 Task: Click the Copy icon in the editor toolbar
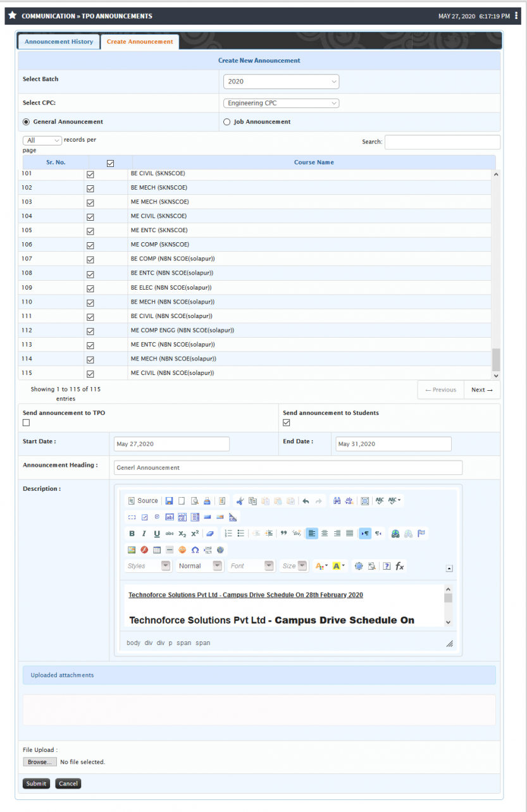[252, 501]
